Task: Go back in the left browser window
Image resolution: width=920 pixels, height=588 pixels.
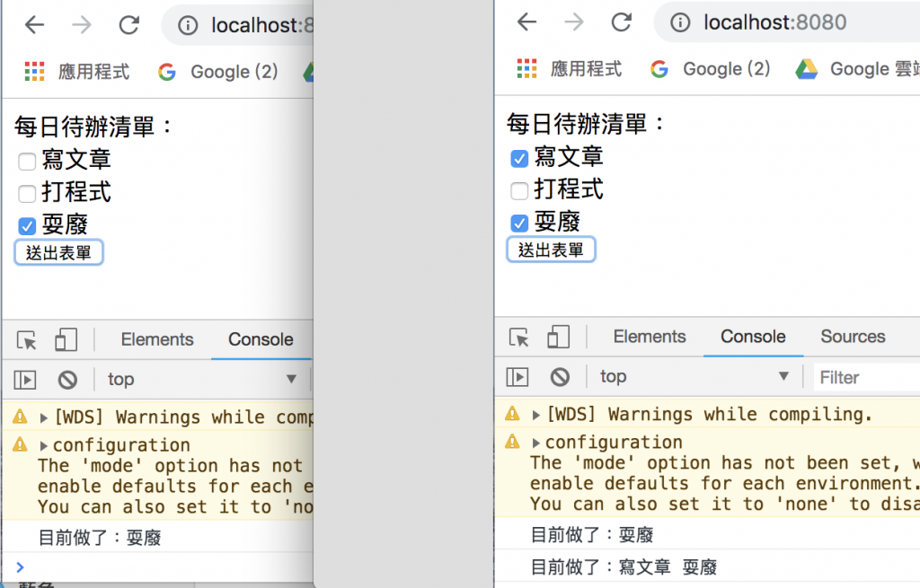Action: pyautogui.click(x=35, y=25)
